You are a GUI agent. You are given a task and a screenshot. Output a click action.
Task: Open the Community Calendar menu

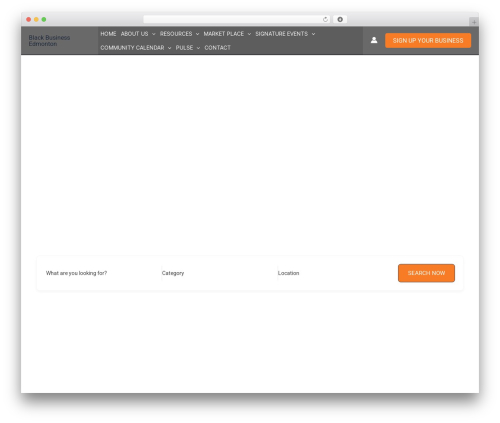click(x=132, y=48)
